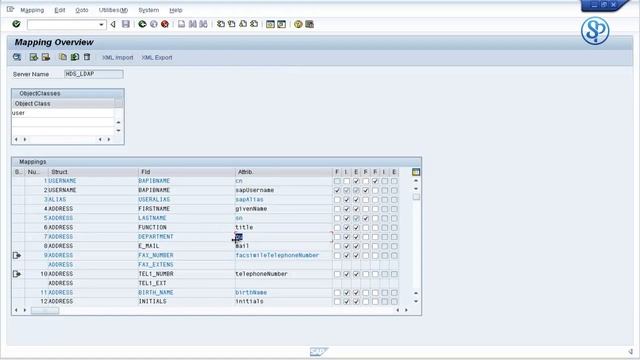Click the Find binoculars icon
The image size is (640, 360).
click(193, 24)
